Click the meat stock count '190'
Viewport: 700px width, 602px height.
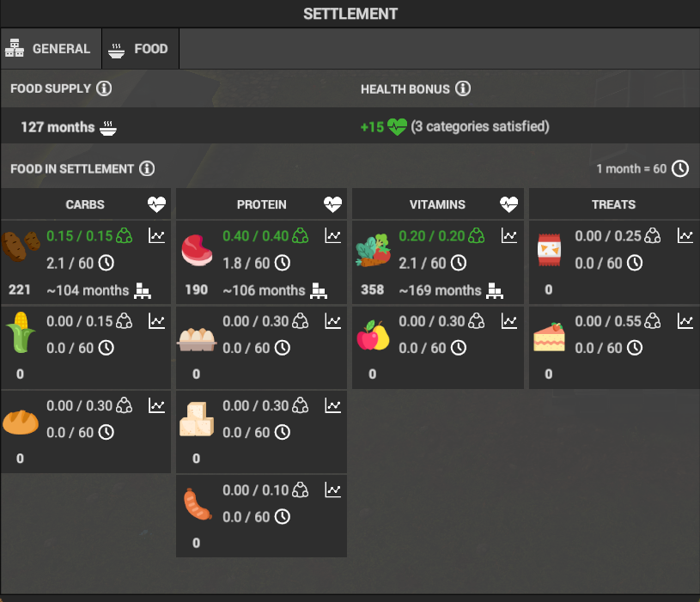pyautogui.click(x=197, y=289)
